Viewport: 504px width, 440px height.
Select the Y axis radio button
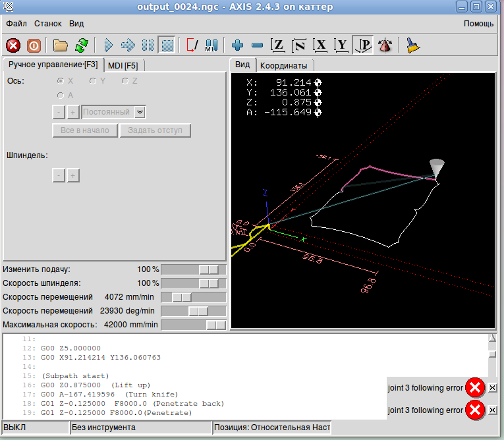[92, 81]
